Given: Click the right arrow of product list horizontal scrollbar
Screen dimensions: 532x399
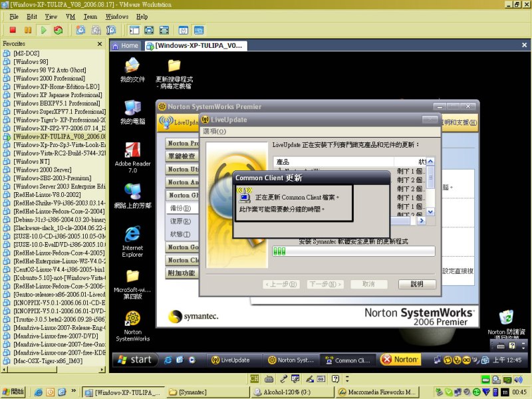Looking at the screenshot, I should [x=422, y=221].
